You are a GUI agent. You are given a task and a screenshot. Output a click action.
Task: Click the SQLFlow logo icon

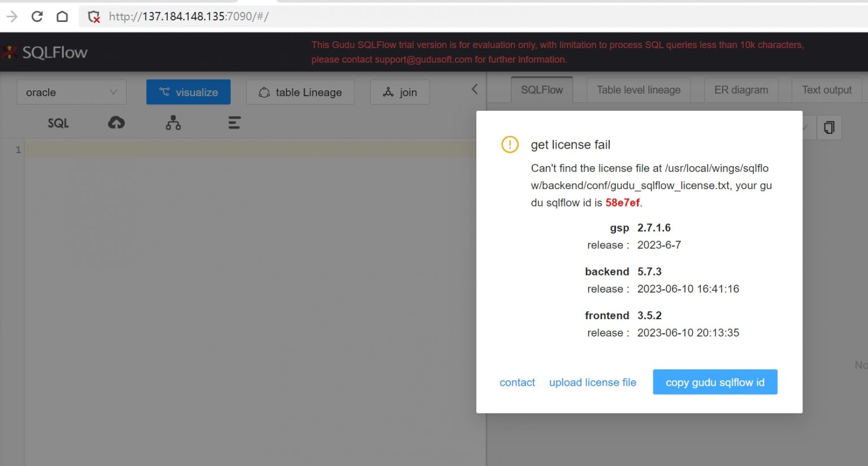(9, 51)
